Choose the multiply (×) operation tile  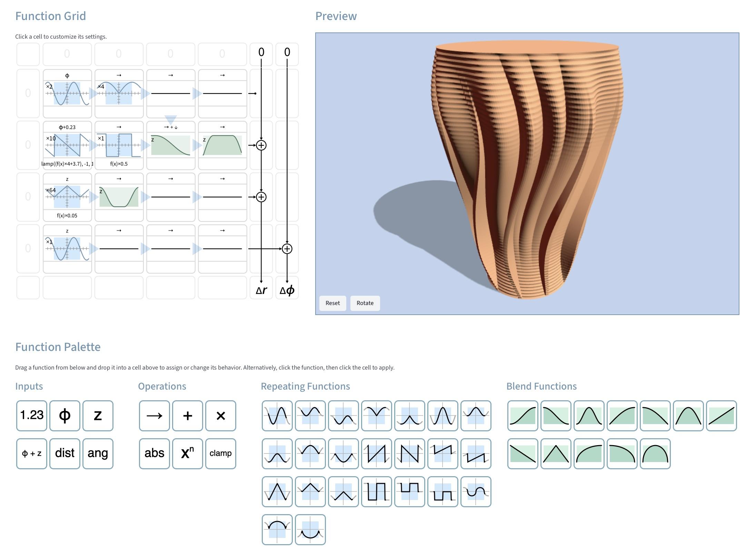[220, 415]
